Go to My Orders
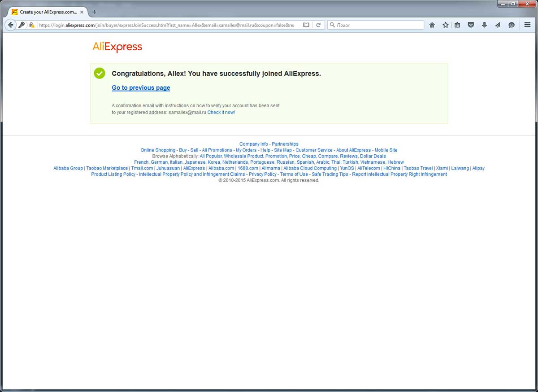538x392 pixels. tap(246, 150)
